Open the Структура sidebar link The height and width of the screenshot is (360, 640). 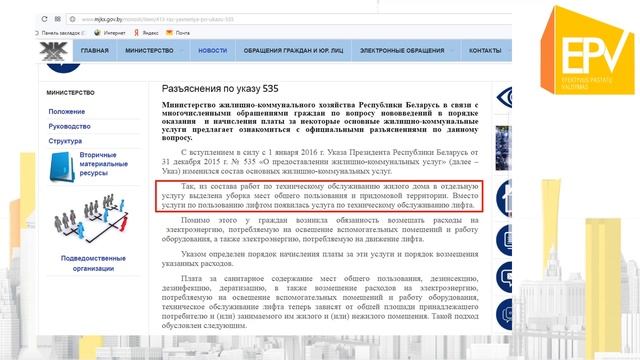pos(65,141)
